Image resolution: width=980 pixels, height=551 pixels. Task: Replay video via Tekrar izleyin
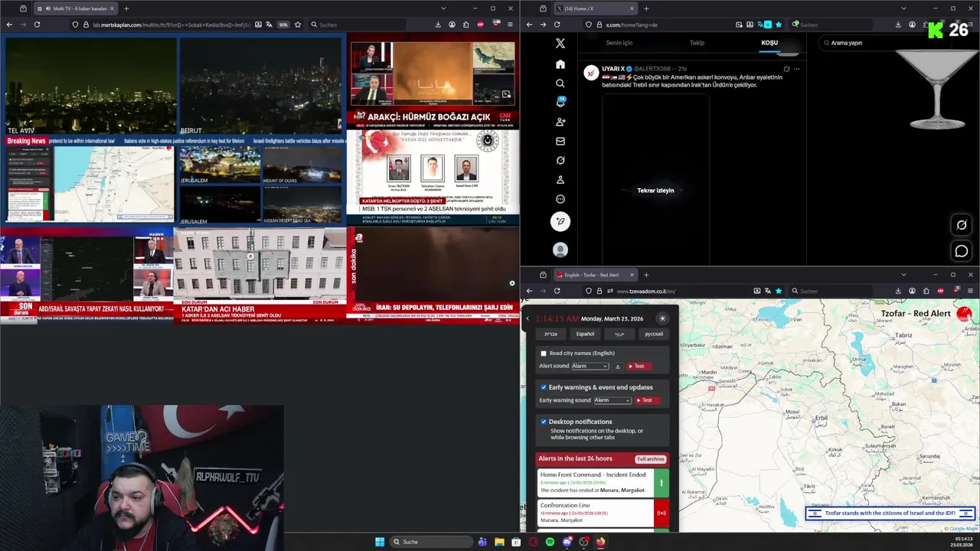(x=655, y=191)
